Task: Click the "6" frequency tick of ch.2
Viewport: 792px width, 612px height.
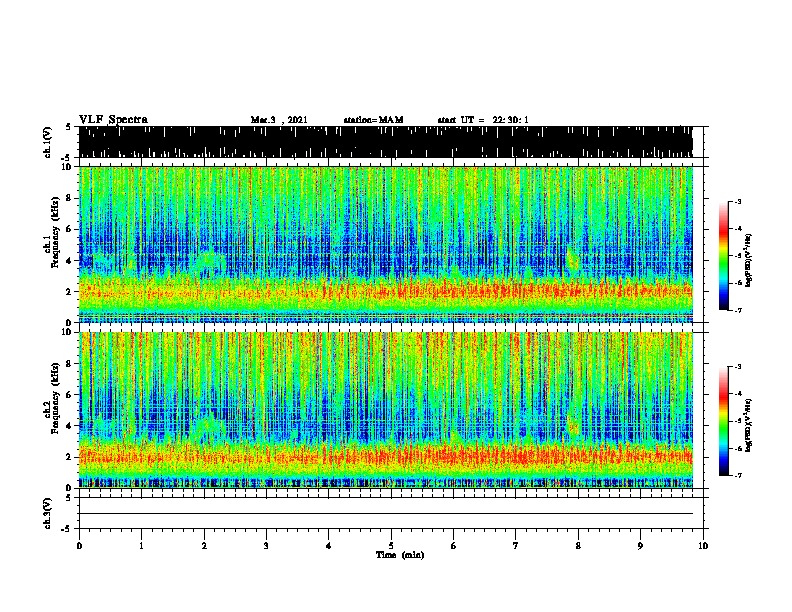Action: pos(70,395)
